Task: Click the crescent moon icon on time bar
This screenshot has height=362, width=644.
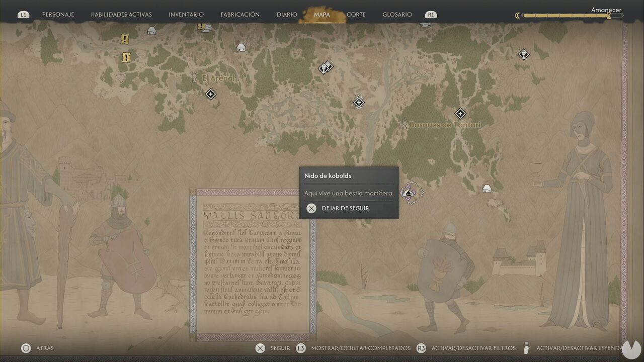Action: coord(518,16)
